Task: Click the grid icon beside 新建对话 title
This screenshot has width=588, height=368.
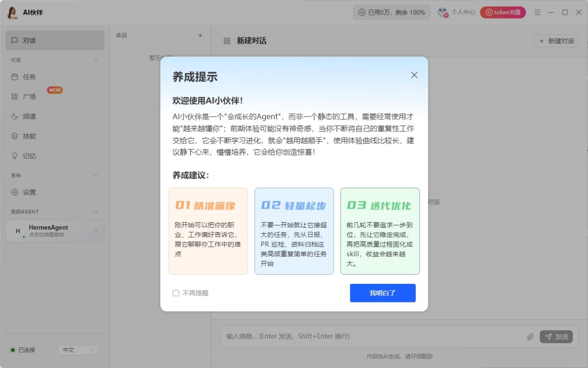Action: [227, 41]
